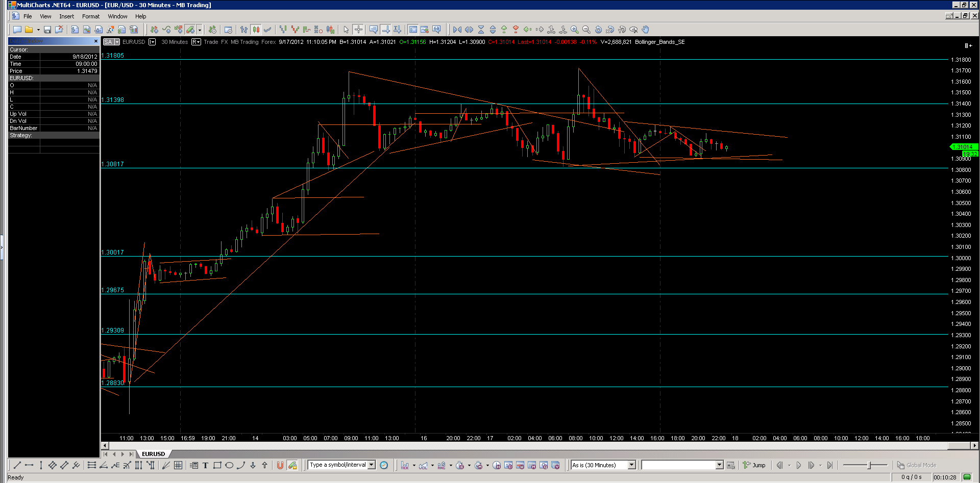Click the Open workspace folder icon
980x483 pixels.
(29, 30)
